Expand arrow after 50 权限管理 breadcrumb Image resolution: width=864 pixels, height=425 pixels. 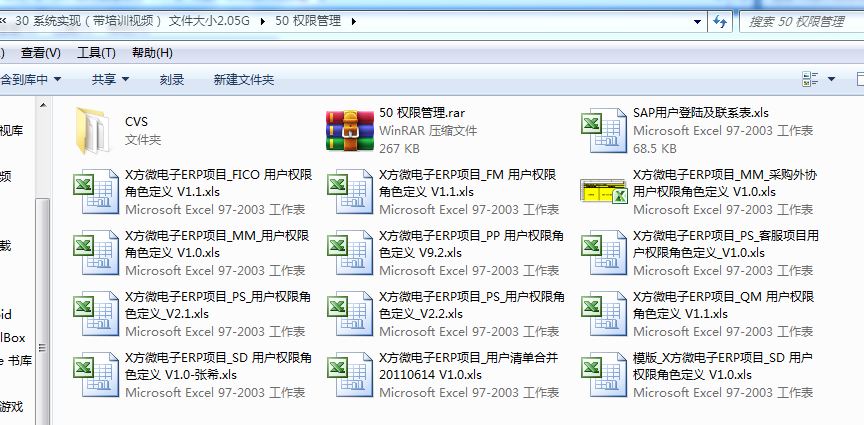353,21
